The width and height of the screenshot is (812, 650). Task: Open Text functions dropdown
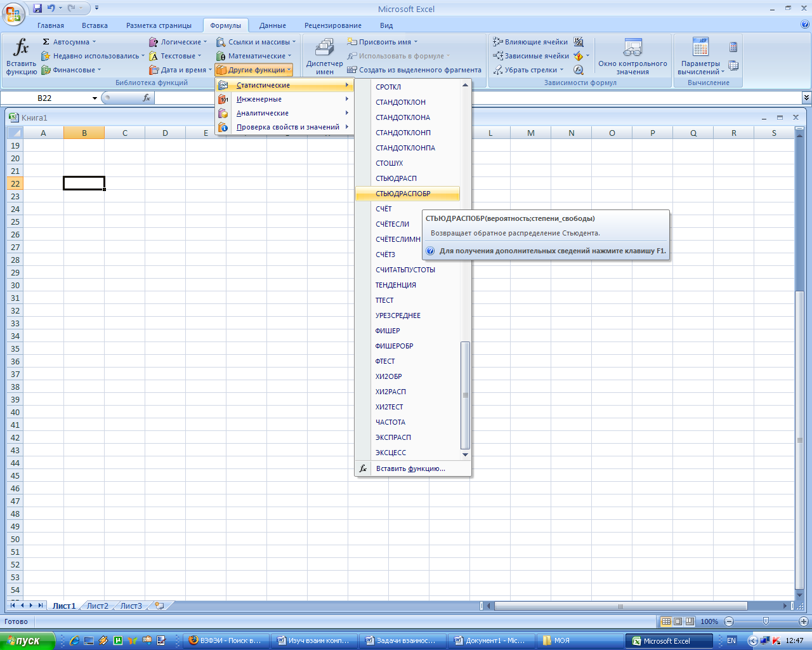(176, 56)
